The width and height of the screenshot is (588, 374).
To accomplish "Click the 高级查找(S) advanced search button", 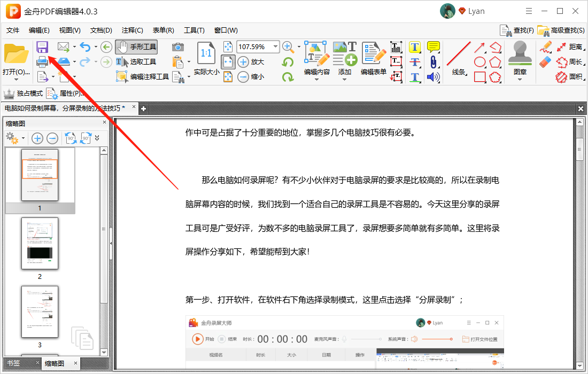I will [x=561, y=30].
